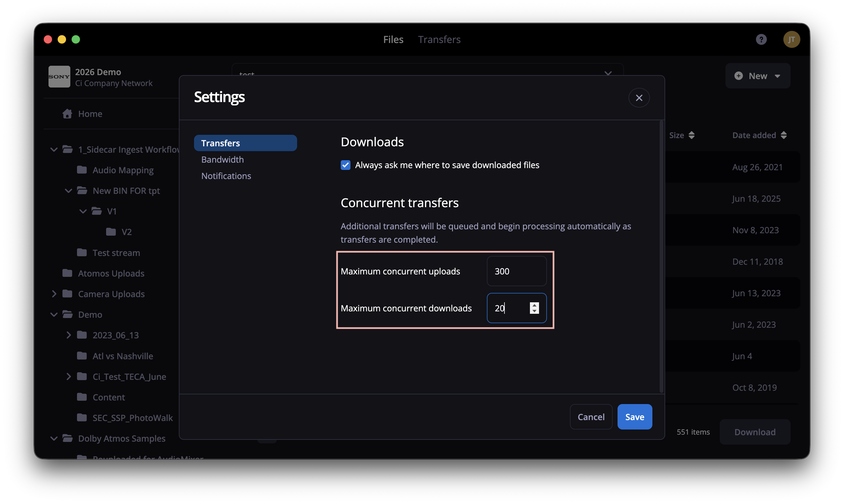
Task: Open the New button dropdown arrow
Action: pos(777,76)
